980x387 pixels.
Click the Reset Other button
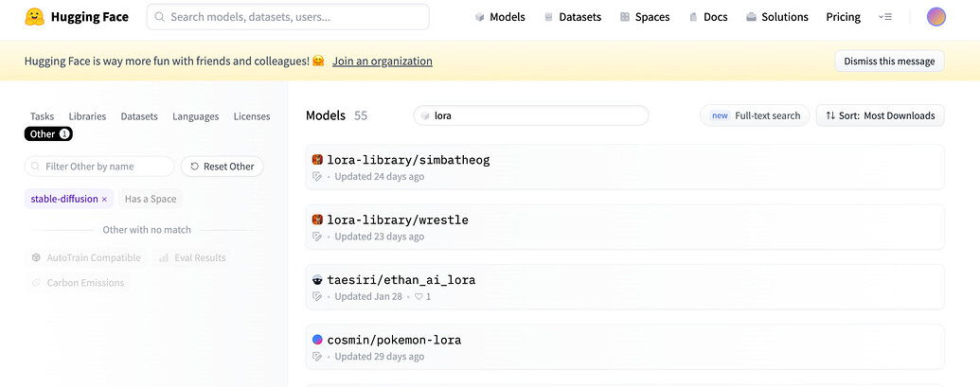(x=223, y=167)
